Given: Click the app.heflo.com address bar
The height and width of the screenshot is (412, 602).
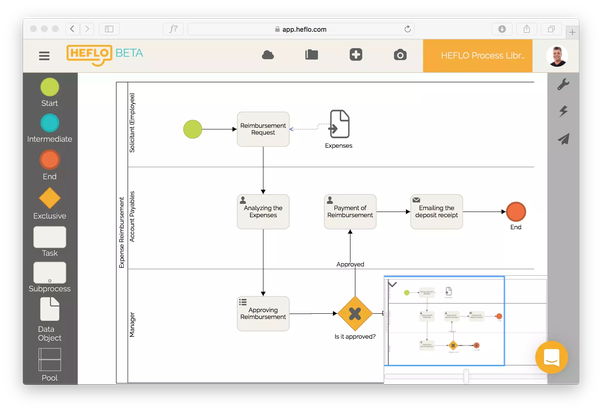Looking at the screenshot, I should coord(301,29).
